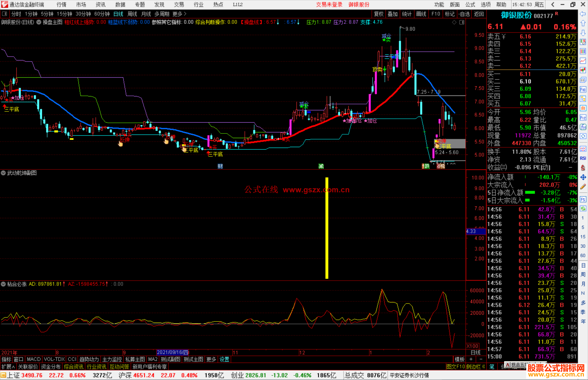The height and width of the screenshot is (380, 588).
Task: Select the MACD indicator tab
Action: click(x=34, y=359)
